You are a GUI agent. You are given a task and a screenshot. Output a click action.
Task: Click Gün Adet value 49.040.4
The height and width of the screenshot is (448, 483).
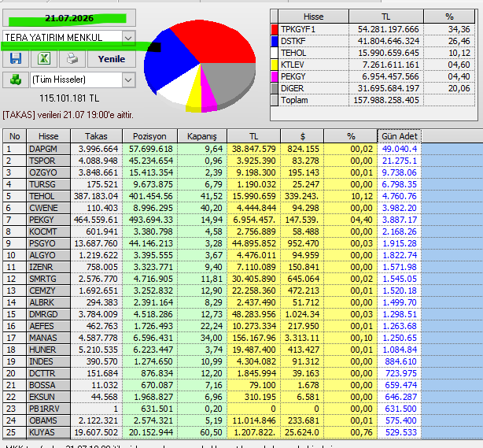coord(400,150)
